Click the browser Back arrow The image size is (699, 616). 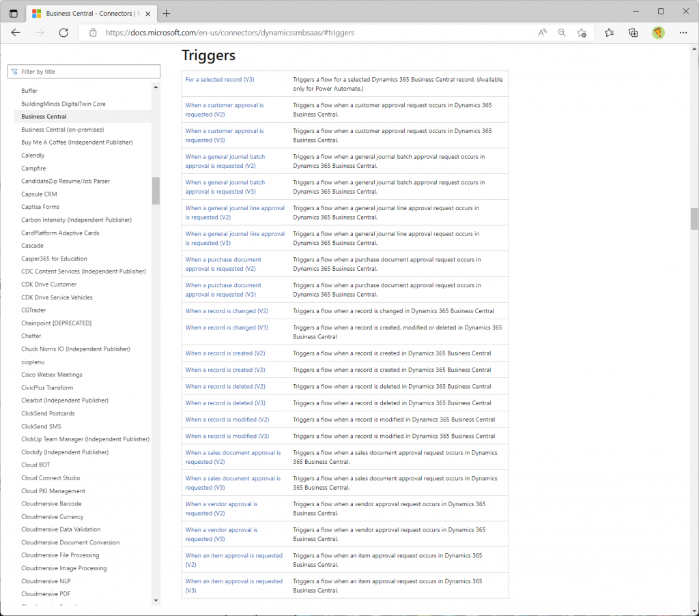[x=16, y=33]
